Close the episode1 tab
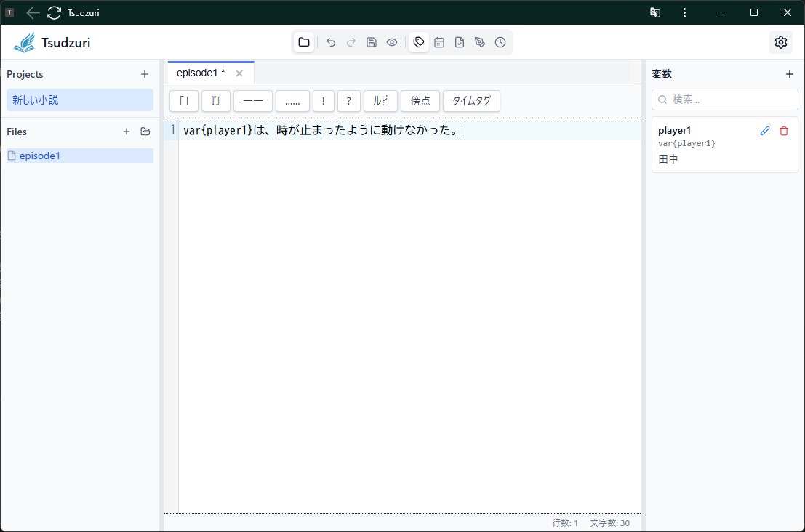Image resolution: width=805 pixels, height=532 pixels. pyautogui.click(x=239, y=73)
